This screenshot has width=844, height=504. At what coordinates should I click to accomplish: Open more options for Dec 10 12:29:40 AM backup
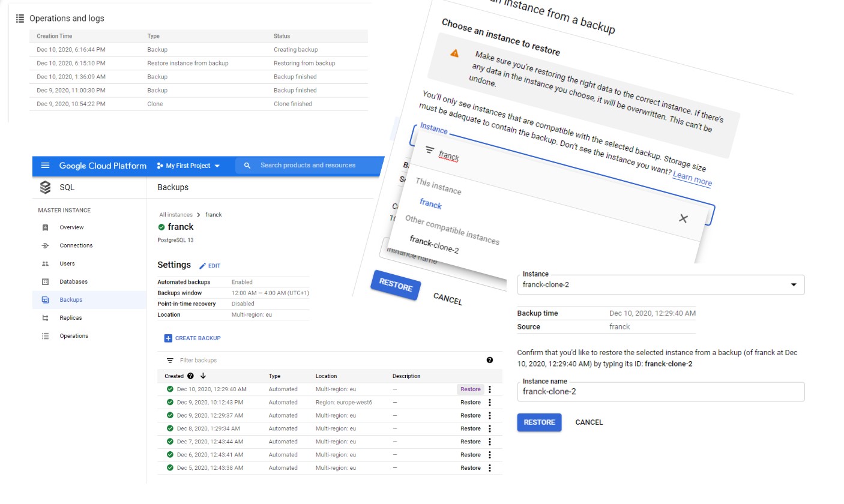[490, 389]
